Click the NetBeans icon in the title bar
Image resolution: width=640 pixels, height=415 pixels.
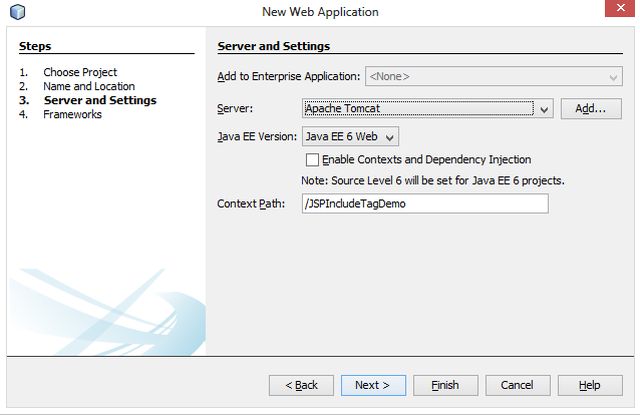point(16,11)
